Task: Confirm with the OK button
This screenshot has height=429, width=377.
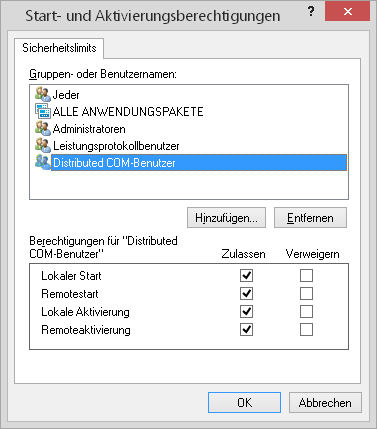Action: pyautogui.click(x=244, y=403)
